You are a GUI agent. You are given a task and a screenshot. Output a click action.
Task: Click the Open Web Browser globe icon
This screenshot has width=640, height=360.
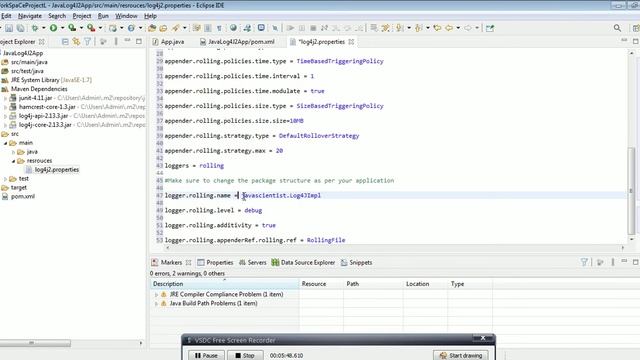point(233,28)
